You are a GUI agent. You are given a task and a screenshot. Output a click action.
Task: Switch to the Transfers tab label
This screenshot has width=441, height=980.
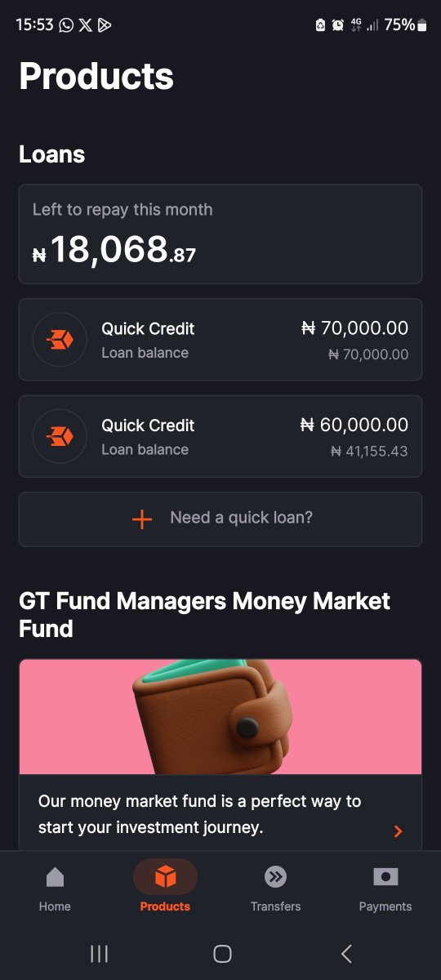click(x=276, y=906)
